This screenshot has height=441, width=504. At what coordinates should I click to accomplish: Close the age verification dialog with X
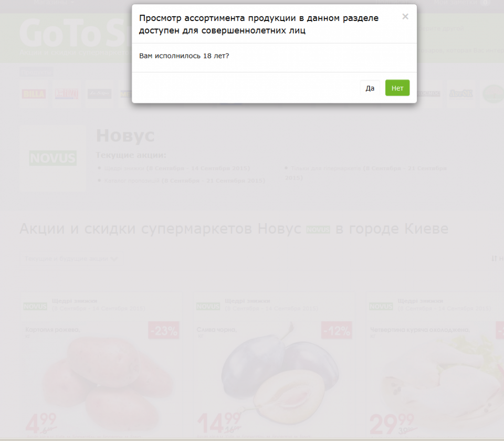(405, 17)
